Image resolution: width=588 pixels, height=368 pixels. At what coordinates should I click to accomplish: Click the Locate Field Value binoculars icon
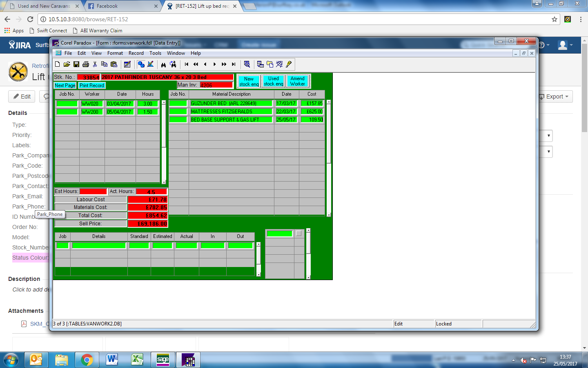[x=164, y=64]
